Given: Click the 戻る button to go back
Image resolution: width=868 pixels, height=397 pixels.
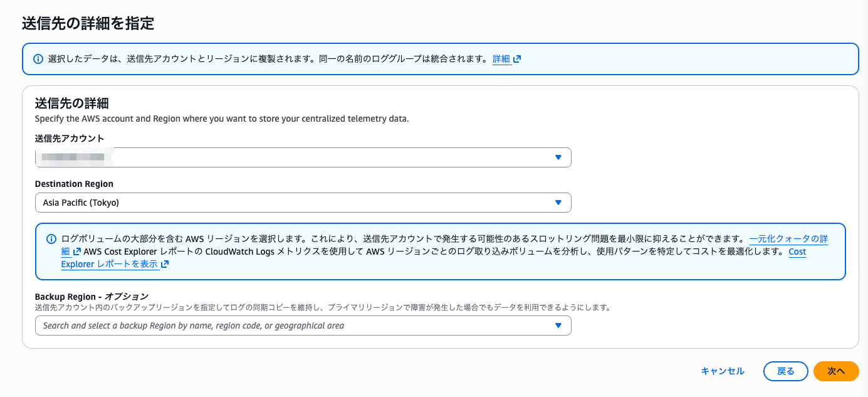Looking at the screenshot, I should (785, 371).
